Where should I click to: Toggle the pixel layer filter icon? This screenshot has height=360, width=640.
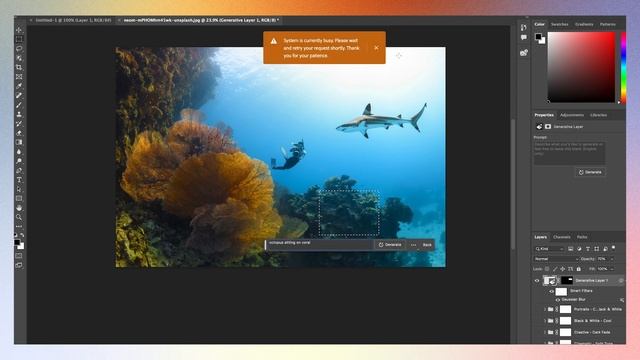tap(570, 249)
